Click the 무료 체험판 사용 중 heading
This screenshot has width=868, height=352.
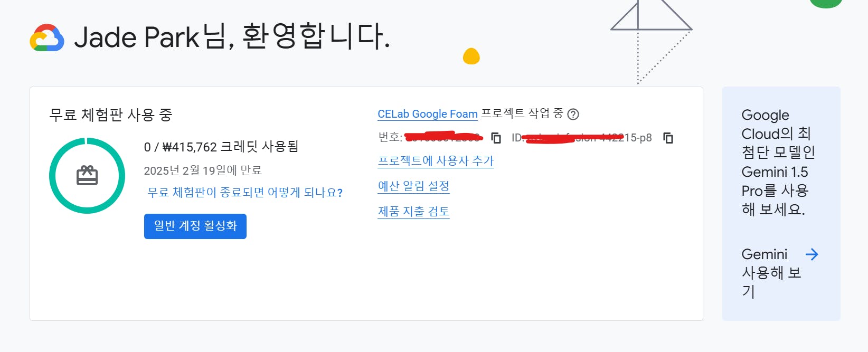(x=110, y=115)
